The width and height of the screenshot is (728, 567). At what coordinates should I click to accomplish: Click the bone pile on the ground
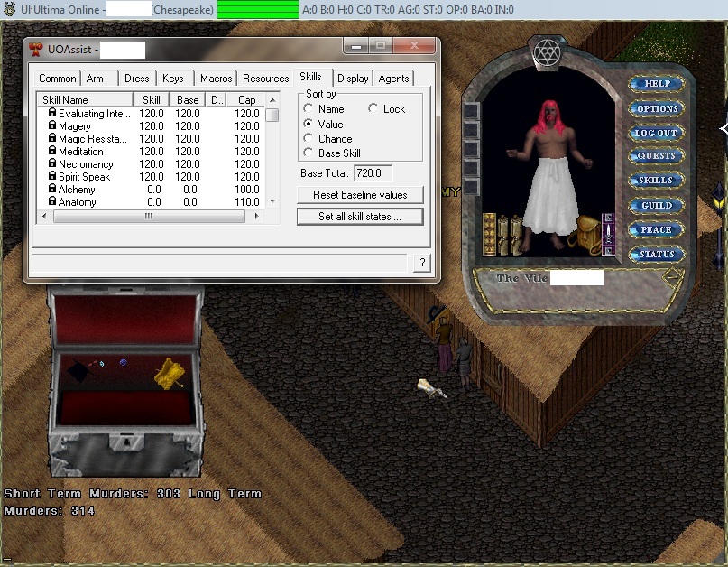(x=431, y=388)
